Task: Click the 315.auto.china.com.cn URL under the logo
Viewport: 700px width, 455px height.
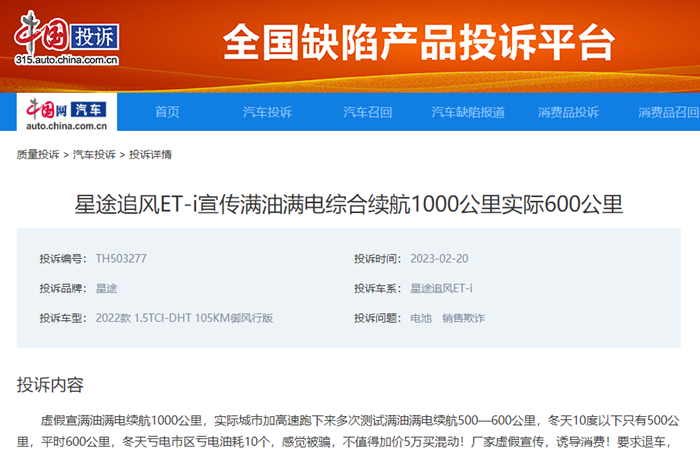Action: tap(67, 60)
